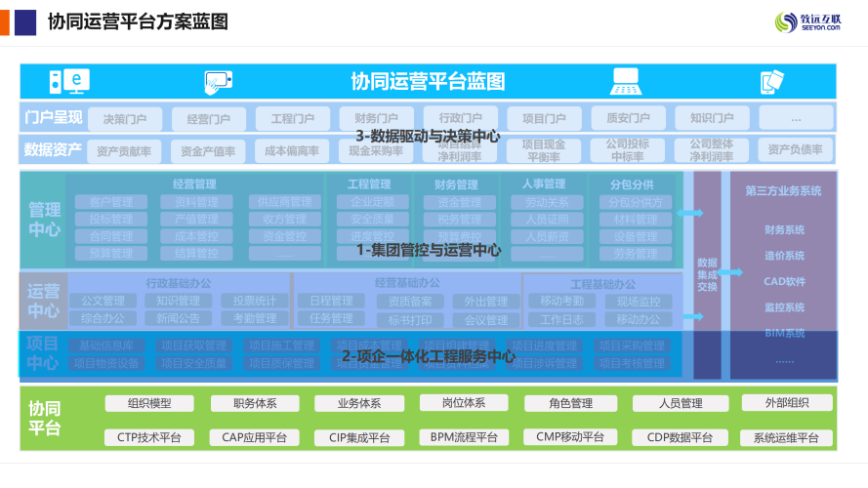Screen dimensions: 868x488
Task: Click the laptop icon in blueprint header
Action: [626, 81]
